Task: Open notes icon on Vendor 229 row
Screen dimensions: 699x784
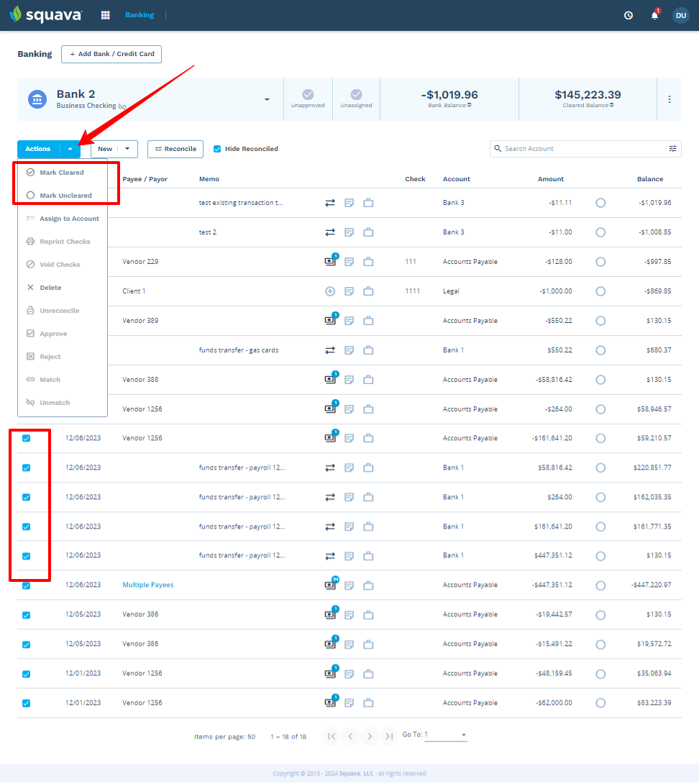Action: point(349,262)
